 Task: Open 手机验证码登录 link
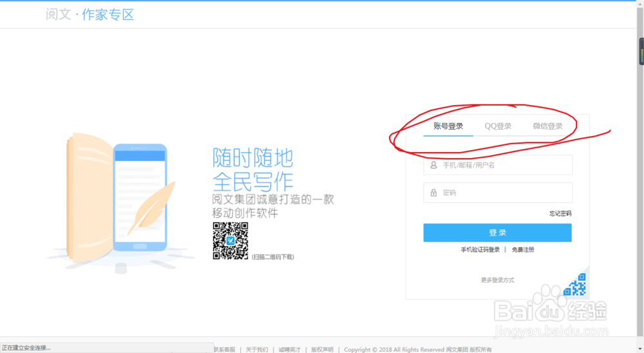tap(480, 250)
